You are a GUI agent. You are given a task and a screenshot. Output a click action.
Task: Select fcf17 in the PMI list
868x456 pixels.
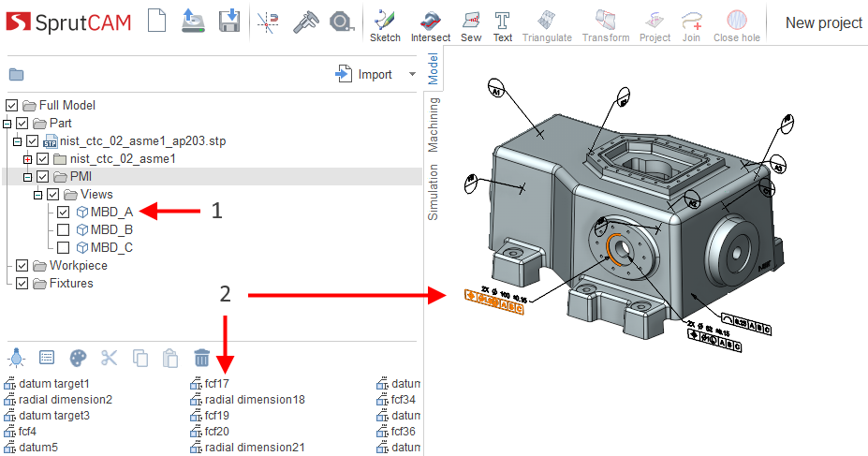click(x=216, y=384)
